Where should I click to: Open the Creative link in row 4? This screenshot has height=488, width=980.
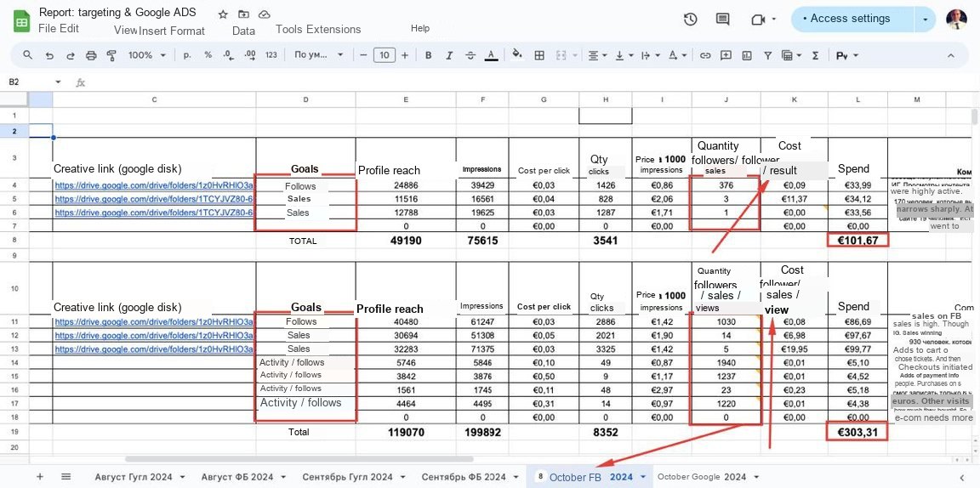tap(154, 185)
